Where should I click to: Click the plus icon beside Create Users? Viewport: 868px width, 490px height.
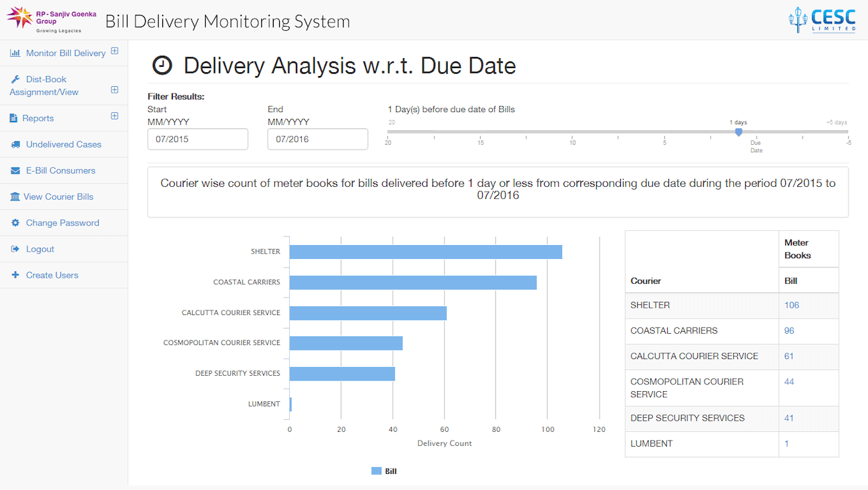pyautogui.click(x=15, y=275)
